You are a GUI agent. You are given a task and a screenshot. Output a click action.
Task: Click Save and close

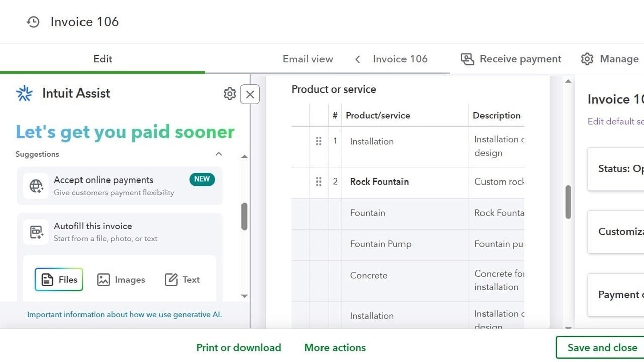[x=602, y=347]
